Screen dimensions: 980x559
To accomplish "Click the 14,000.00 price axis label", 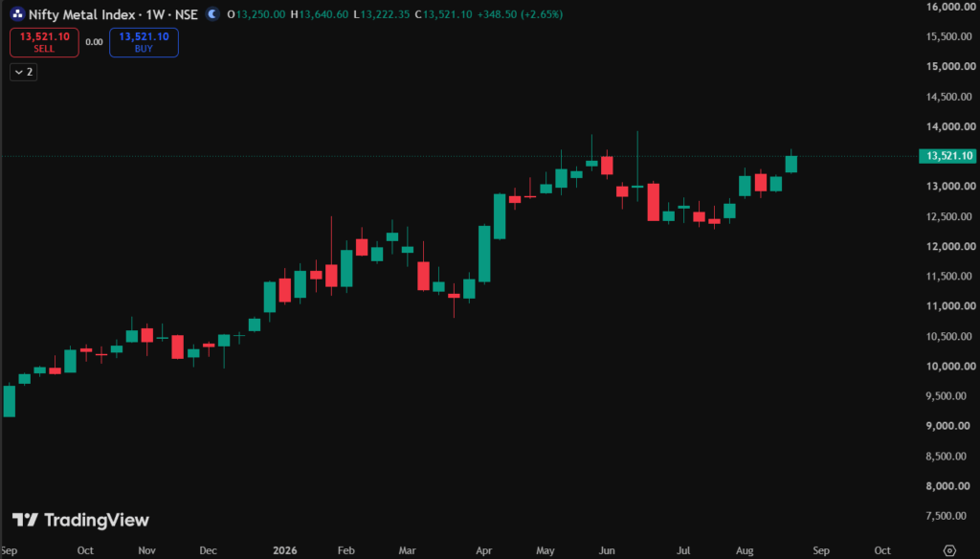I will click(950, 126).
